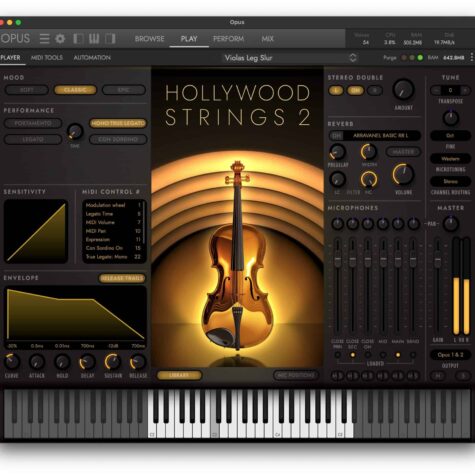
Task: Select the Stereo Double L button
Action: pos(336,90)
